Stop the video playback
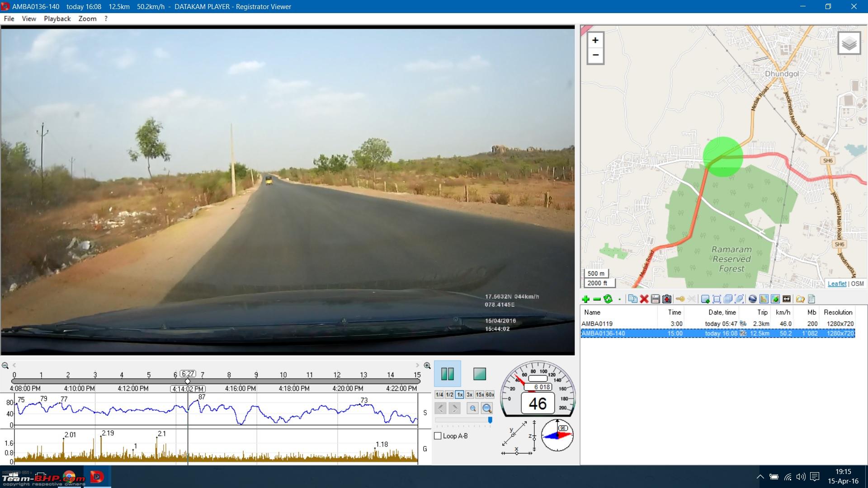Screen dimensions: 868x488 (x=480, y=374)
